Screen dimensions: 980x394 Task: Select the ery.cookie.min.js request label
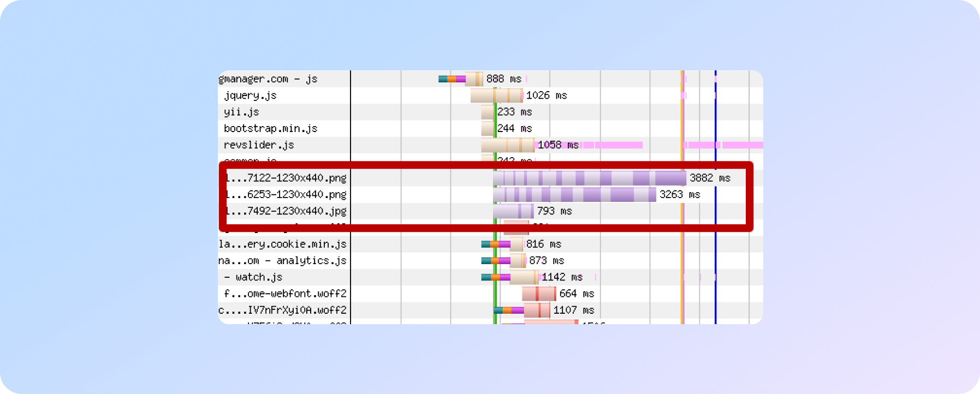[x=282, y=244]
